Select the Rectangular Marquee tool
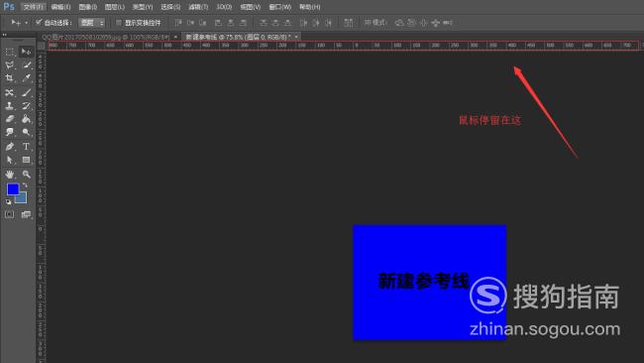This screenshot has height=363, width=644. pyautogui.click(x=10, y=52)
